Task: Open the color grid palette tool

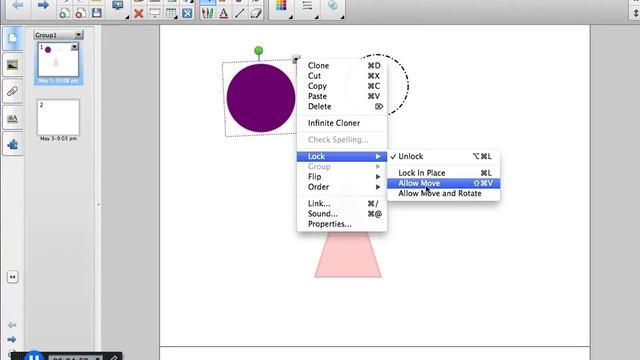Action: 281,6
